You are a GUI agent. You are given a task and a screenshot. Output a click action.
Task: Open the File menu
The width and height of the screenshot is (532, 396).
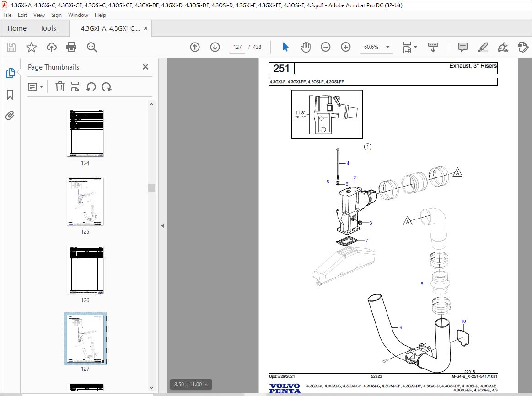click(7, 15)
